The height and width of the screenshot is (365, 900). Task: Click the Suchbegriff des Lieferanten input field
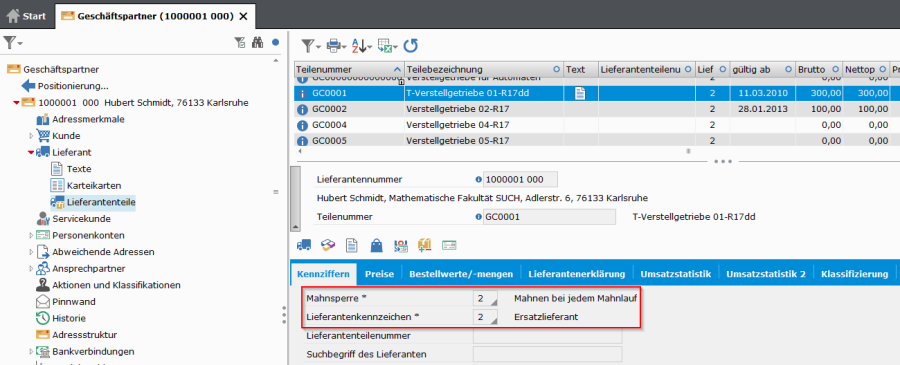(548, 354)
